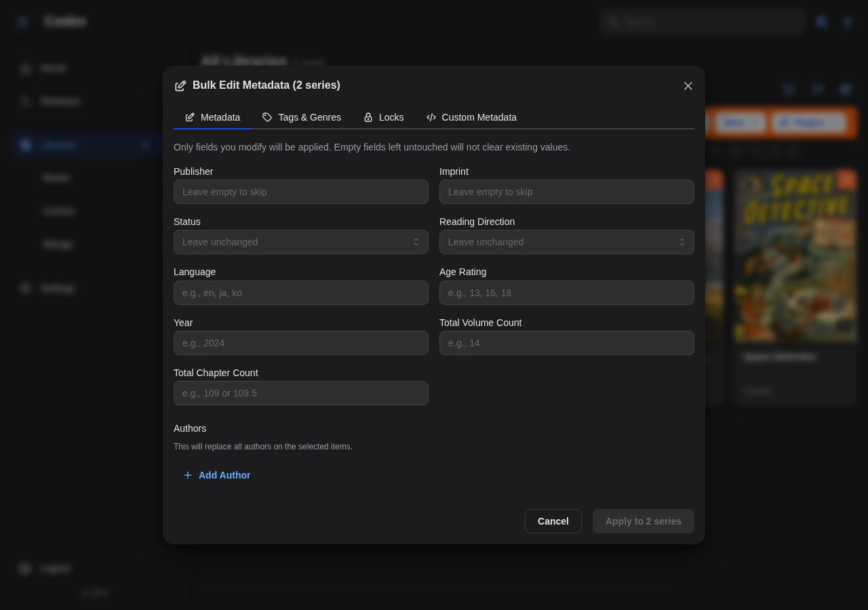Click the search box in the top bar
Image resolution: width=868 pixels, height=610 pixels.
(703, 22)
